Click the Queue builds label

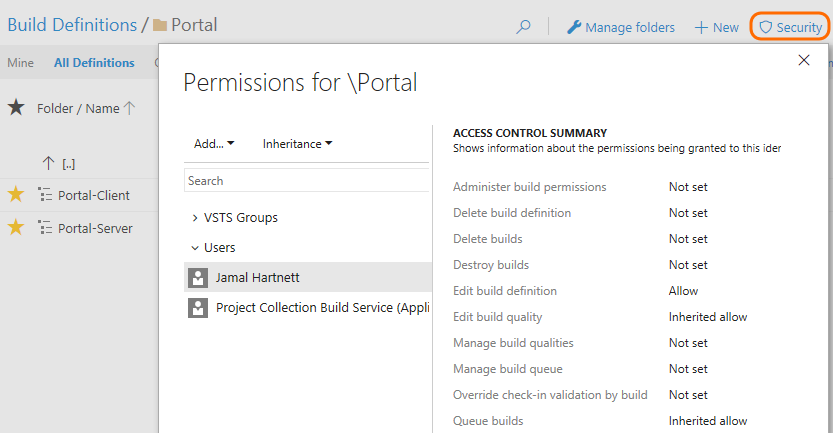[x=488, y=421]
